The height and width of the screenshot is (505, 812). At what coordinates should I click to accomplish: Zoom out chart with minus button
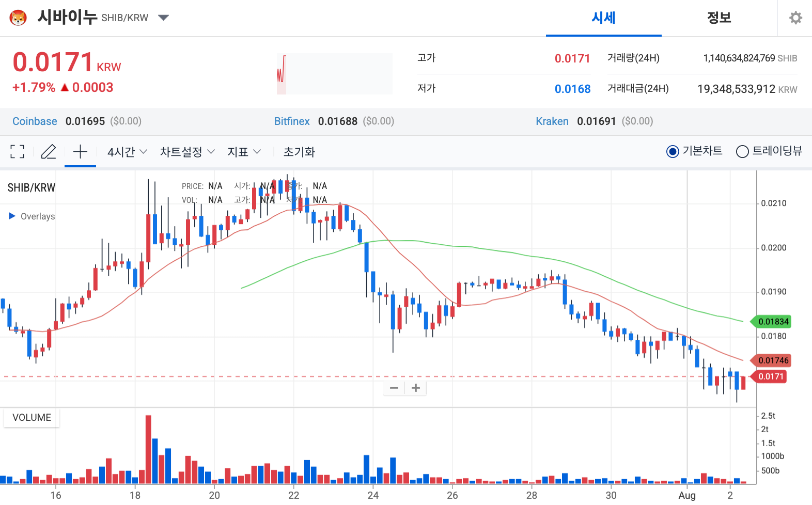pos(394,388)
